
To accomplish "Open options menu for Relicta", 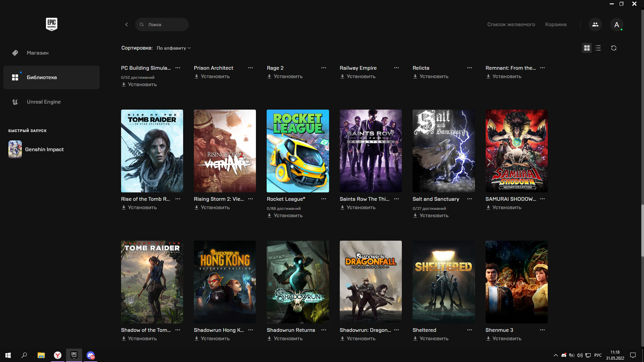I will [x=470, y=68].
